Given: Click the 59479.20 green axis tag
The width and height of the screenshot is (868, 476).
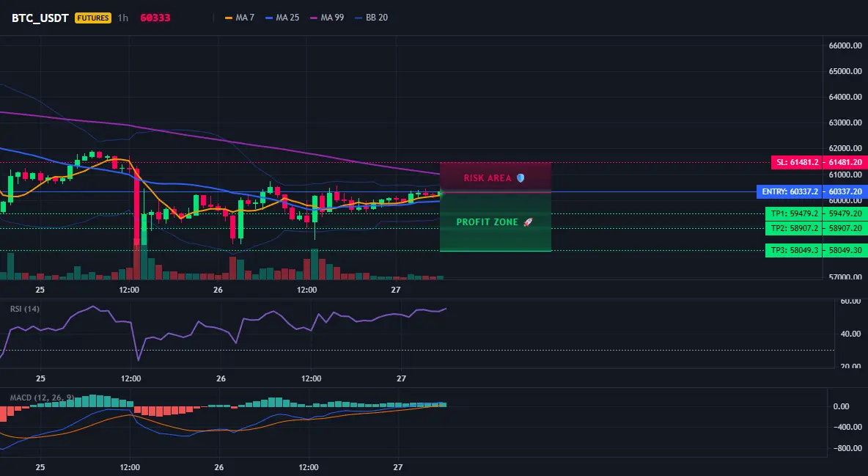Looking at the screenshot, I should click(845, 213).
